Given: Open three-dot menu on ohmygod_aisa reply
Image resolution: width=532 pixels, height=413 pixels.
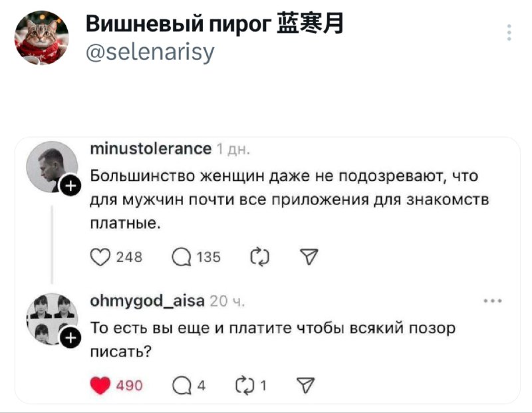Looking at the screenshot, I should pos(493,302).
